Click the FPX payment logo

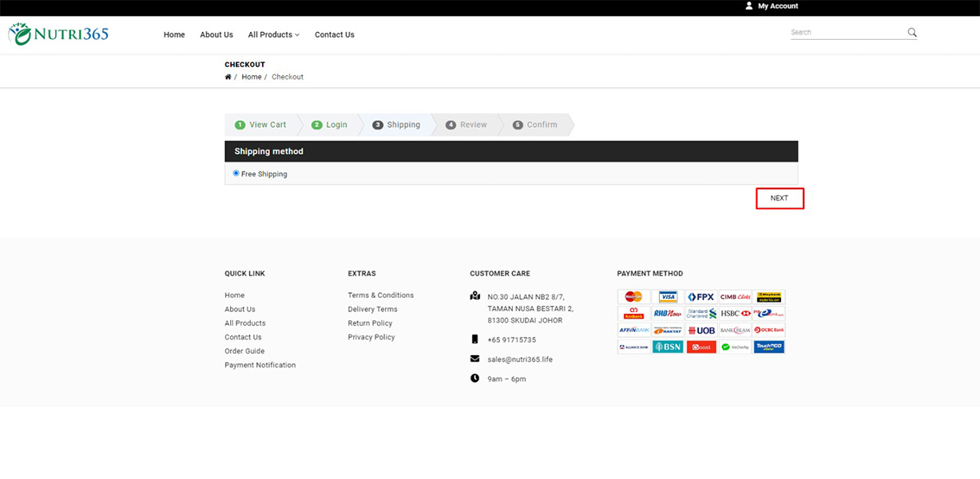(x=701, y=297)
